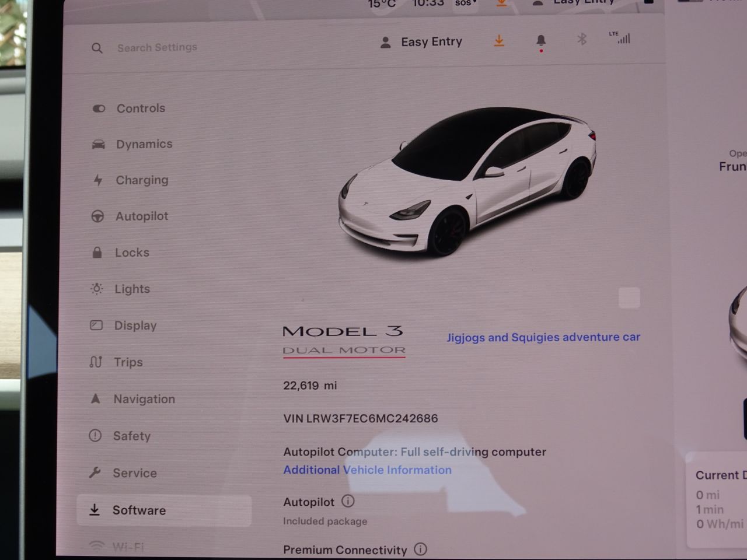Open the Locks menu

pos(132,253)
